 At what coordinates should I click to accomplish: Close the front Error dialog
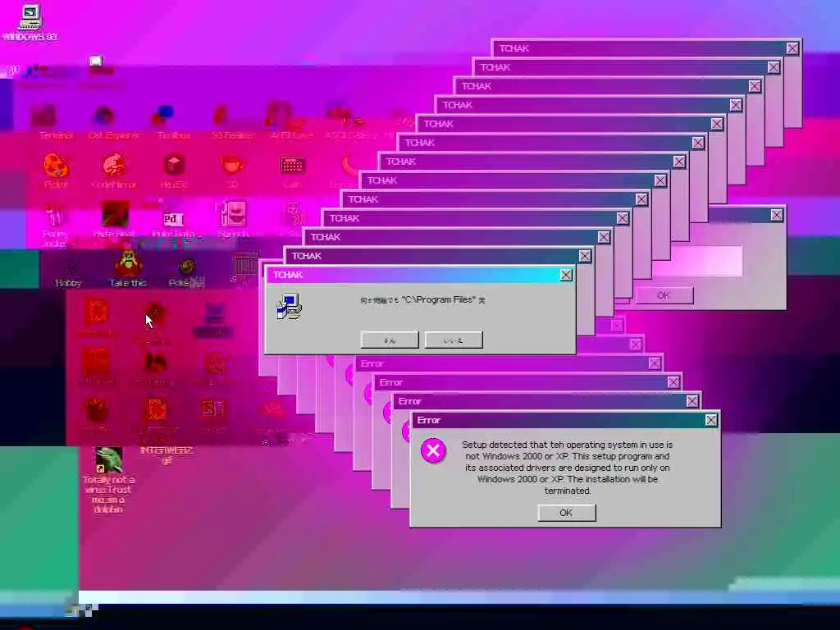[x=710, y=420]
